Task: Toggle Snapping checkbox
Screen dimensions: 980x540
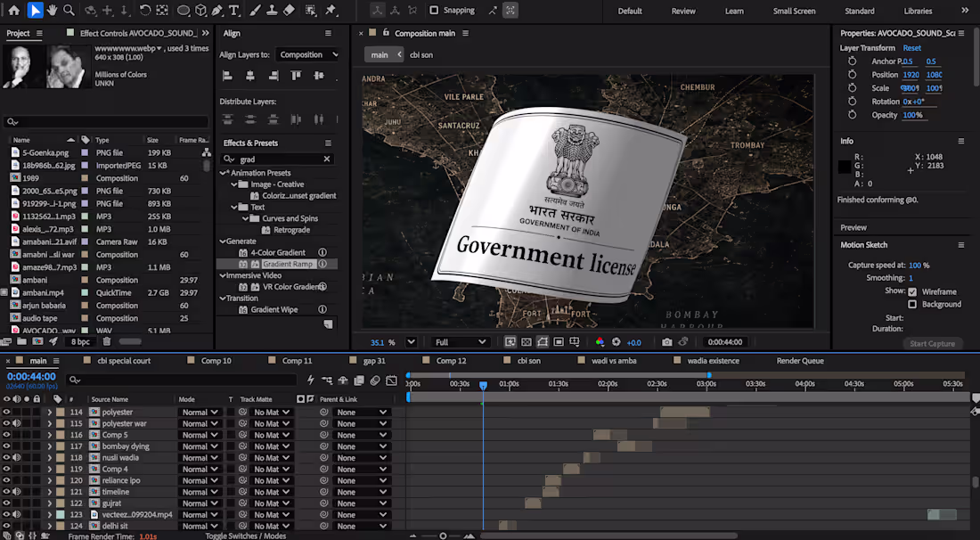Action: 434,10
